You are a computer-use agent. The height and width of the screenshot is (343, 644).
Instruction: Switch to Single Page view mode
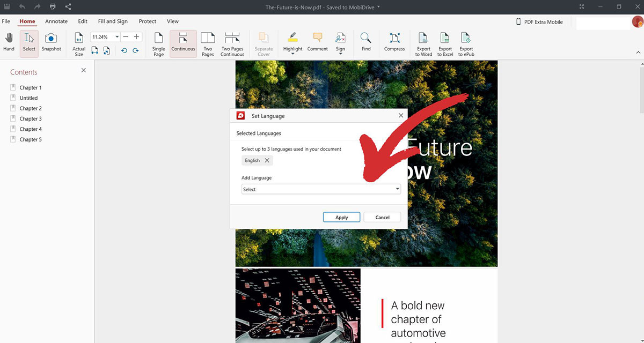click(158, 43)
